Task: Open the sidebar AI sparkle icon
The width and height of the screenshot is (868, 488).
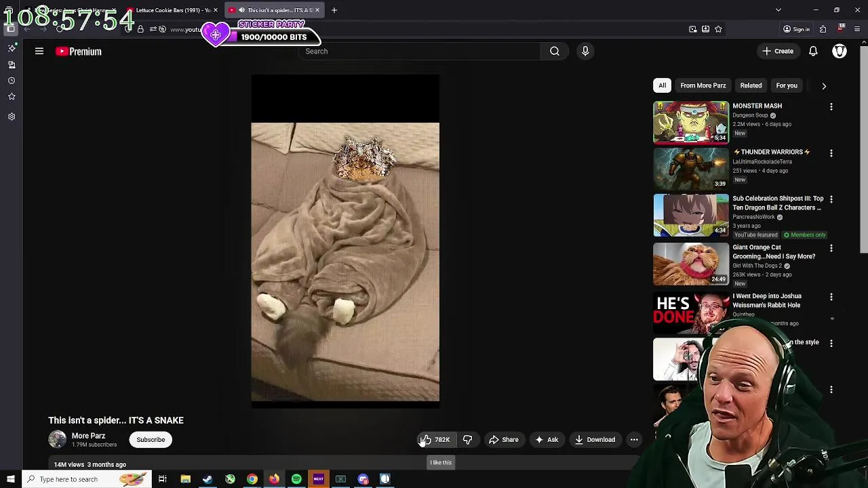Action: pyautogui.click(x=12, y=48)
